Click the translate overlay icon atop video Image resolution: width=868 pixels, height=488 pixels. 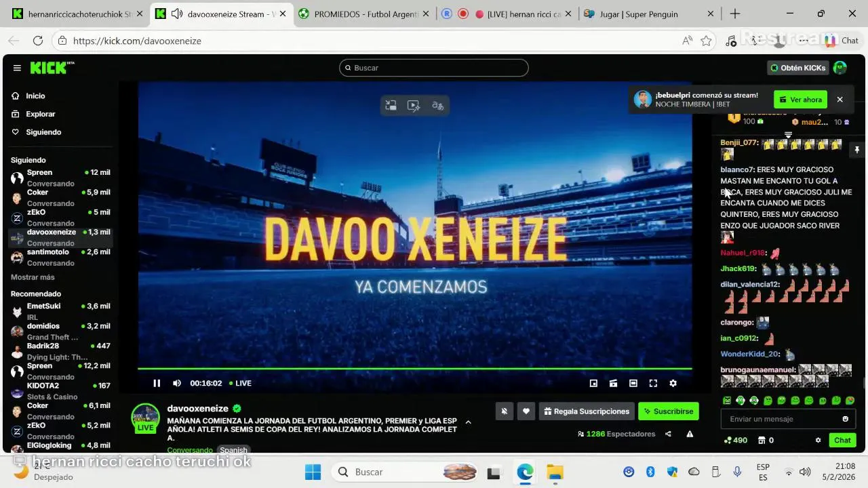click(x=437, y=105)
